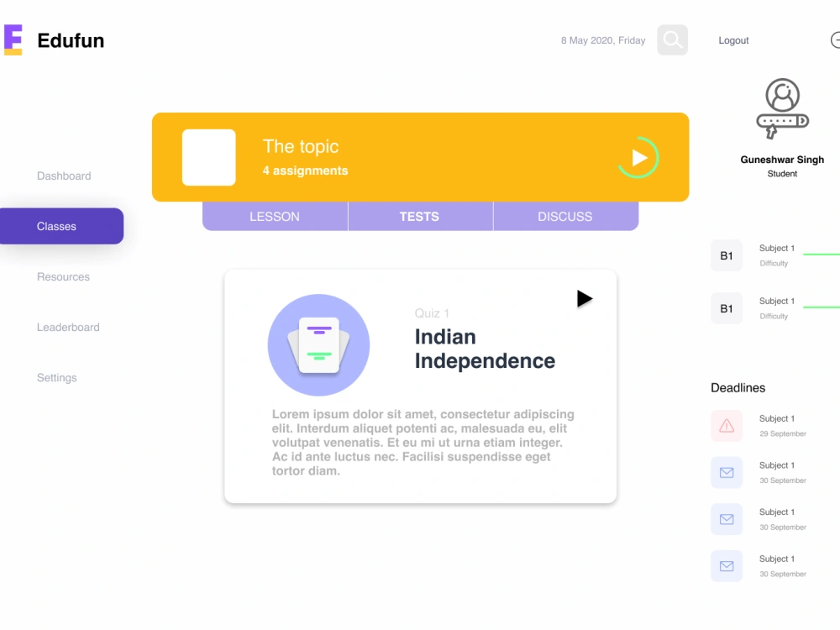
Task: Click the 4 assignments label
Action: tap(306, 171)
